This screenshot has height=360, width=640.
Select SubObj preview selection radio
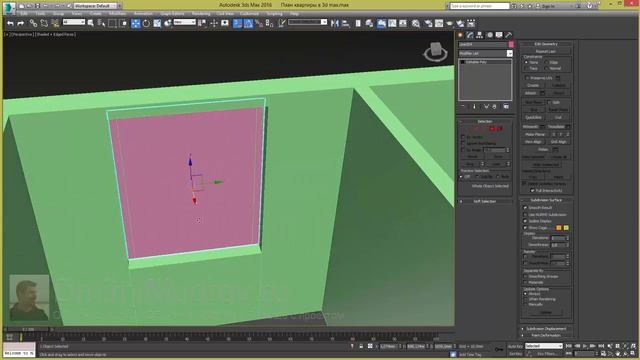click(478, 177)
